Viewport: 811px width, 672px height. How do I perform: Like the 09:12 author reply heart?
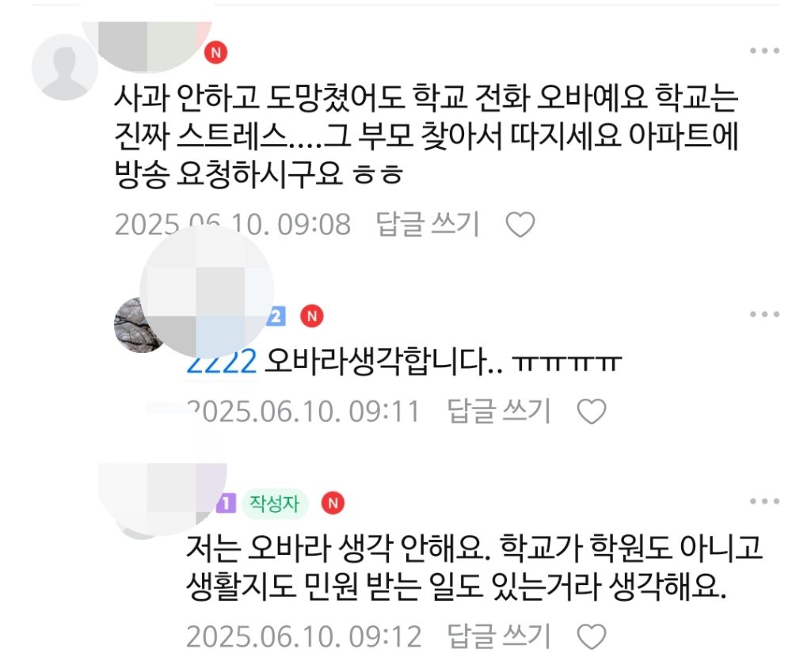[591, 637]
